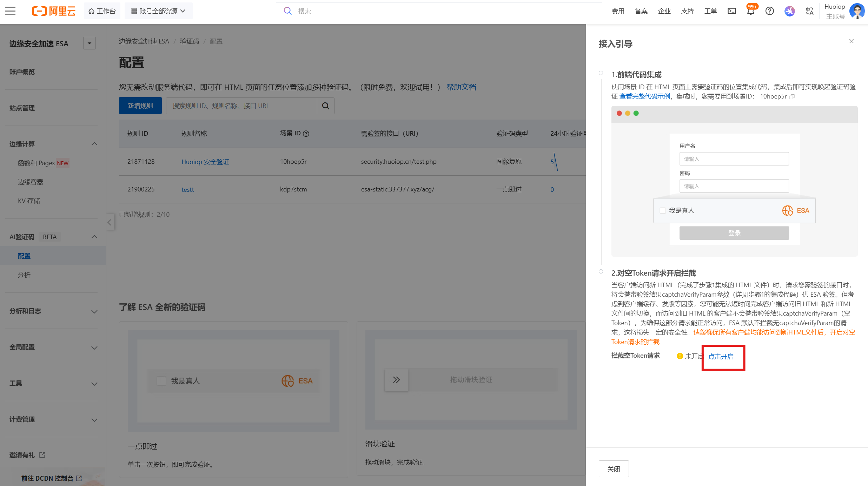The width and height of the screenshot is (868, 486).
Task: Select 站点管理 in the sidebar
Action: 22,108
